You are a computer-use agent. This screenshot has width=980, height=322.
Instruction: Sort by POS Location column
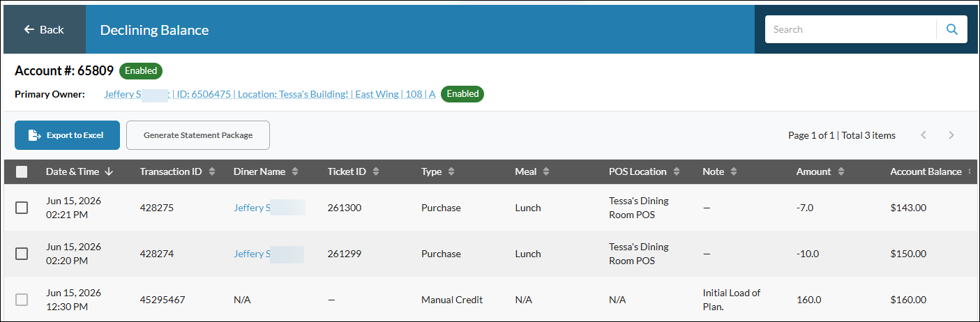pos(644,171)
